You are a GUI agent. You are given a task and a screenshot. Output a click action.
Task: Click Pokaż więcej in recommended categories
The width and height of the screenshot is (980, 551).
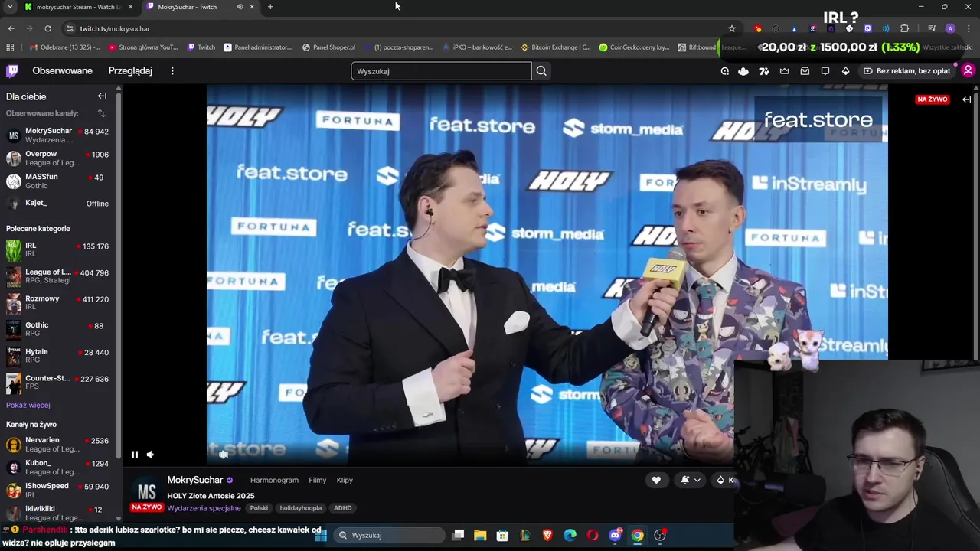point(28,405)
